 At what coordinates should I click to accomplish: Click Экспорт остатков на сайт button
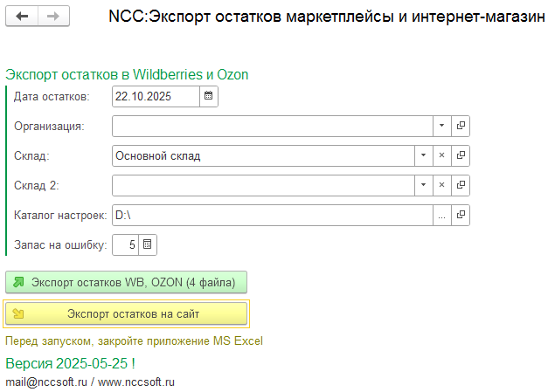click(127, 313)
